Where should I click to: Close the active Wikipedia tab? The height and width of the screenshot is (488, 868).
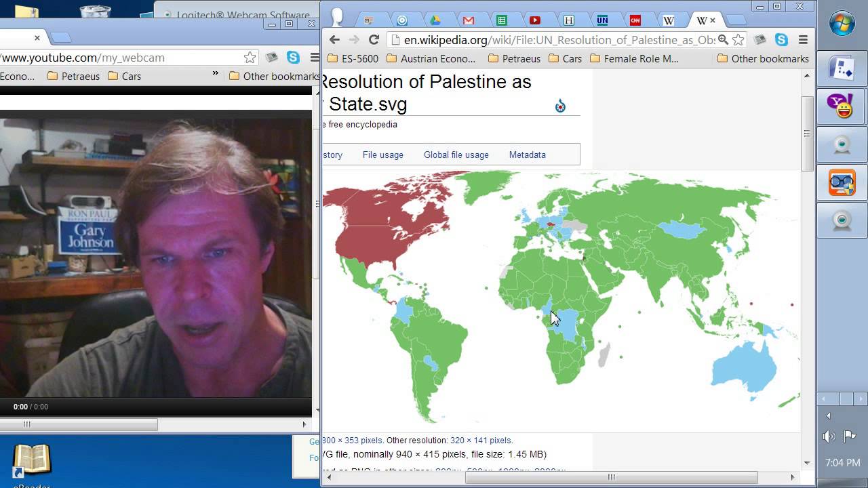pyautogui.click(x=713, y=20)
